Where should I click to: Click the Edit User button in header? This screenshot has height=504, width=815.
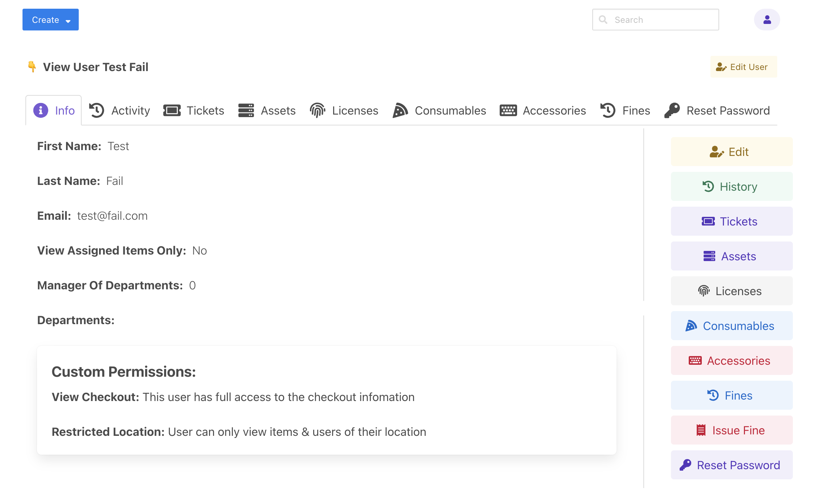[744, 67]
